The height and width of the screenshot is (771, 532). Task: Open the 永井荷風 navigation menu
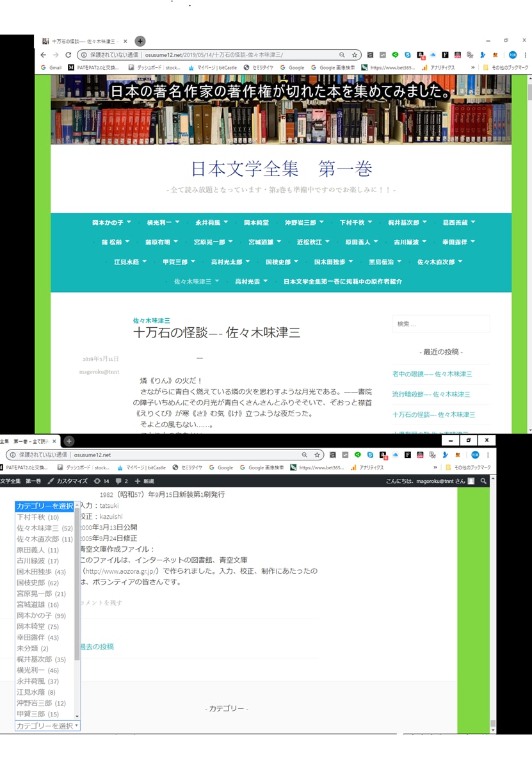pos(211,223)
